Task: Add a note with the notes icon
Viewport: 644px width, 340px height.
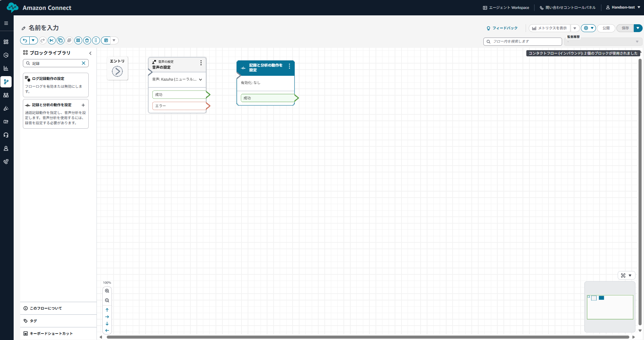Action: pos(106,40)
